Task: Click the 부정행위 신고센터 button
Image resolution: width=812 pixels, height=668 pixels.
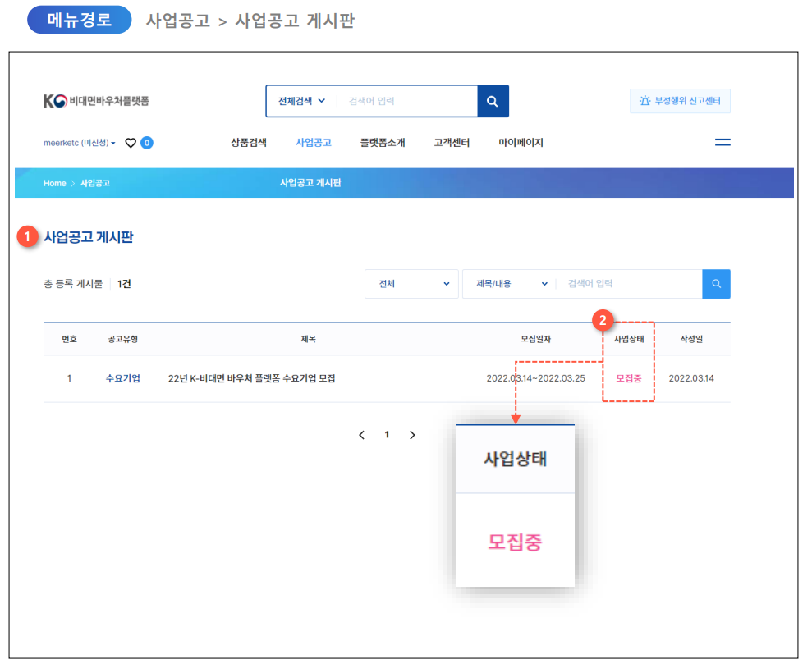Action: 680,101
